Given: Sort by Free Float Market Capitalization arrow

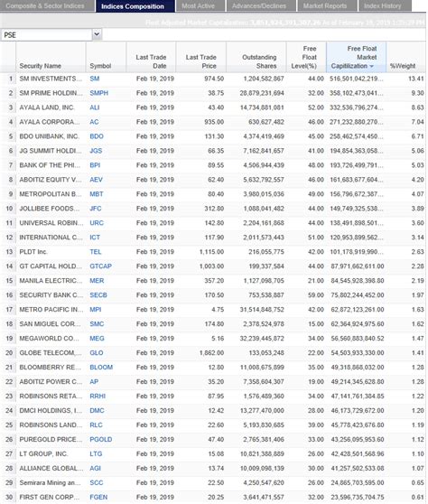Looking at the screenshot, I should point(372,66).
